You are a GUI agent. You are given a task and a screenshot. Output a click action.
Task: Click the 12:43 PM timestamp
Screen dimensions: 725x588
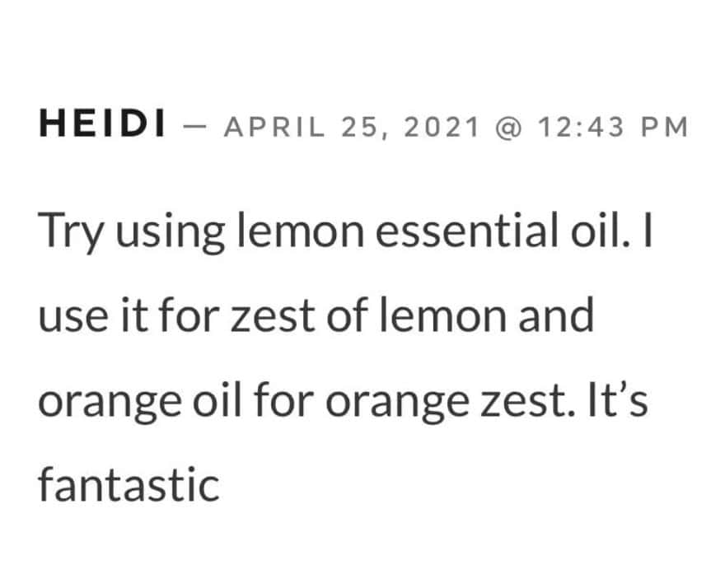[x=612, y=127]
